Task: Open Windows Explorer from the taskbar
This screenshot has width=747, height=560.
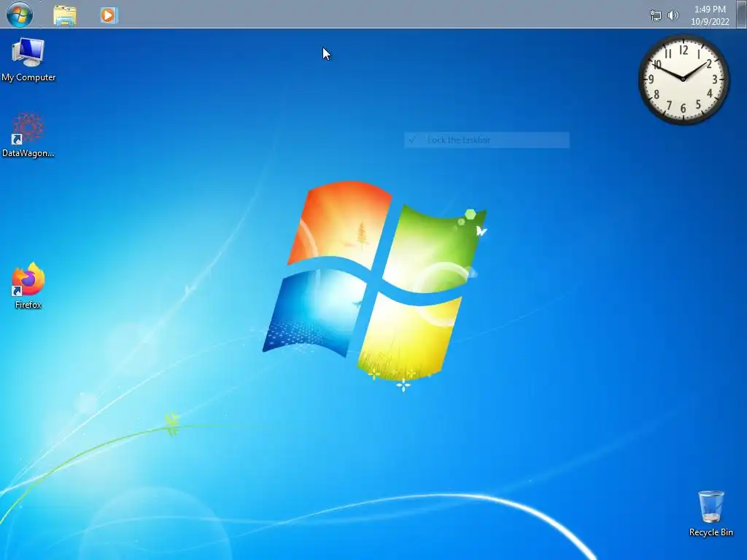Action: [x=65, y=15]
